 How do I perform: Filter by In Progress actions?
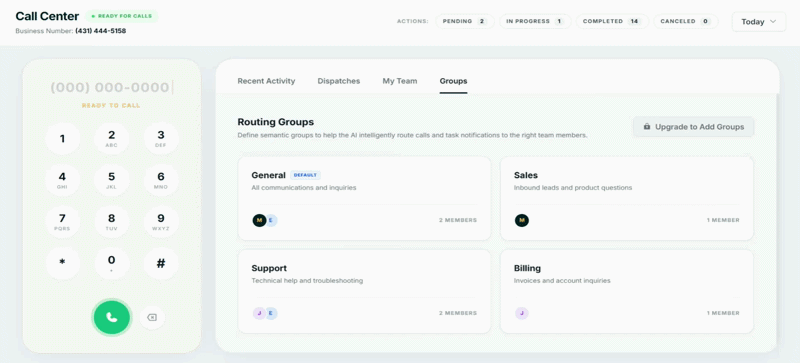534,21
